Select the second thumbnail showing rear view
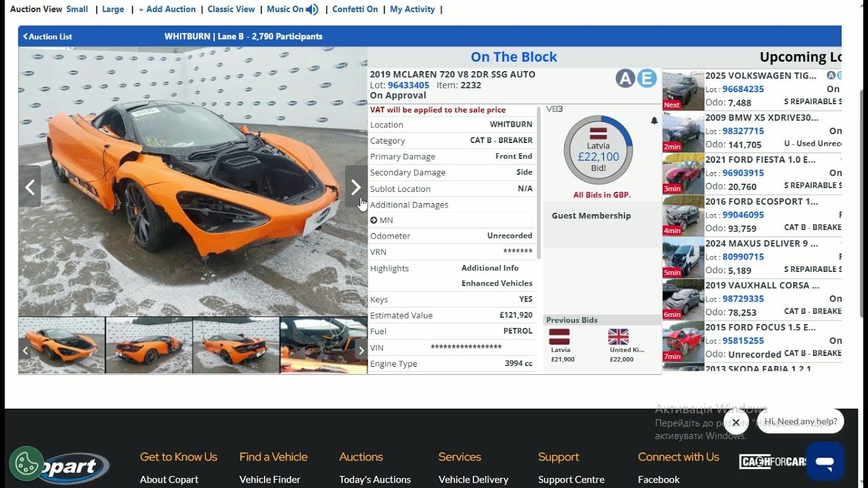 coord(149,346)
